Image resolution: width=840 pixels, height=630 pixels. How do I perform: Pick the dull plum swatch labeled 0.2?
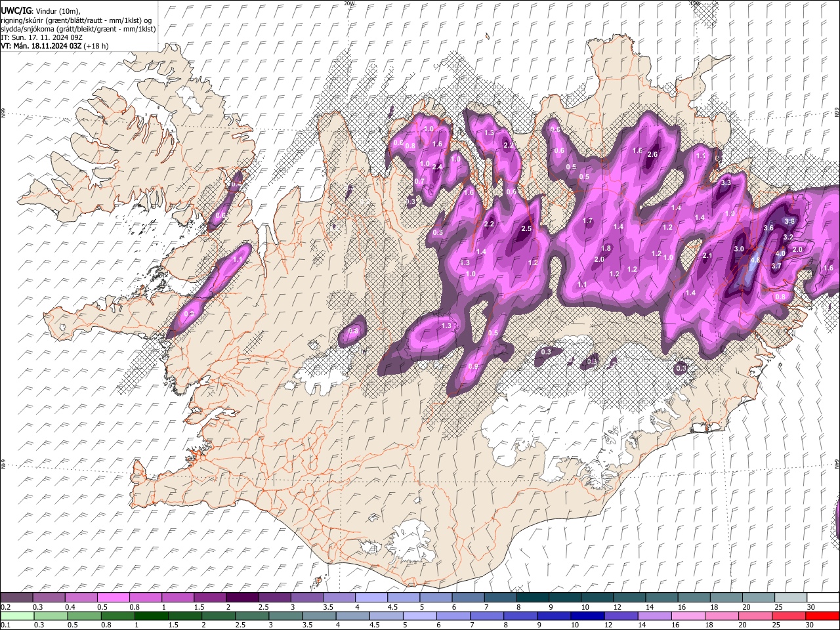tap(16, 597)
